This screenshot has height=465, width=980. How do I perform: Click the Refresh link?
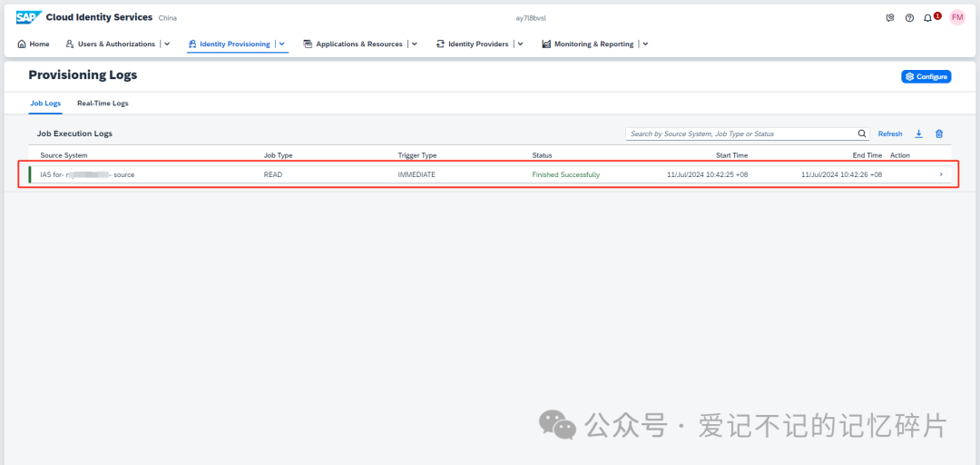click(x=890, y=134)
